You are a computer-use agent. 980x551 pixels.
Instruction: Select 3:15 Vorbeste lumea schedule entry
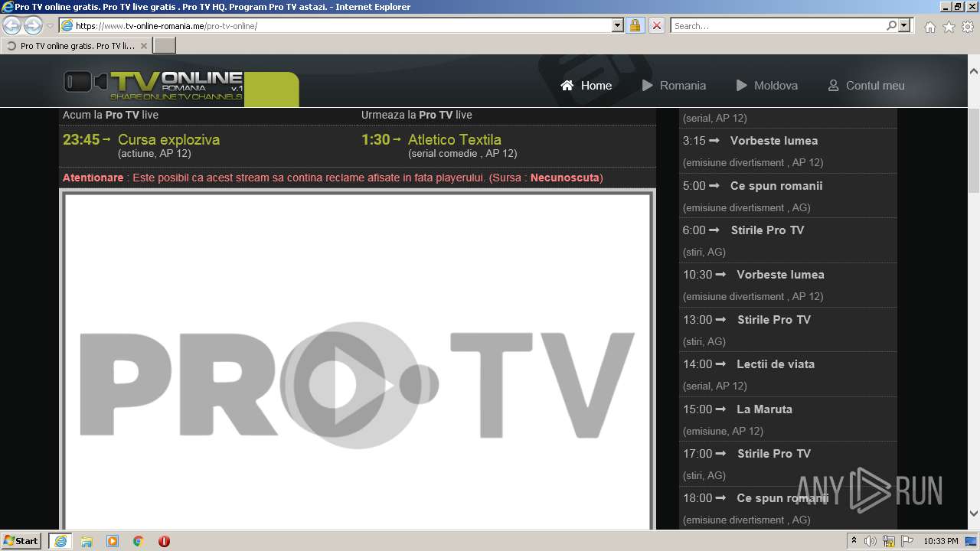788,151
